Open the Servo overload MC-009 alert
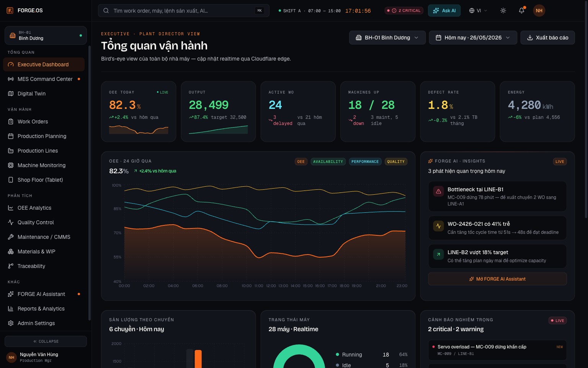588x368 pixels. 497,350
